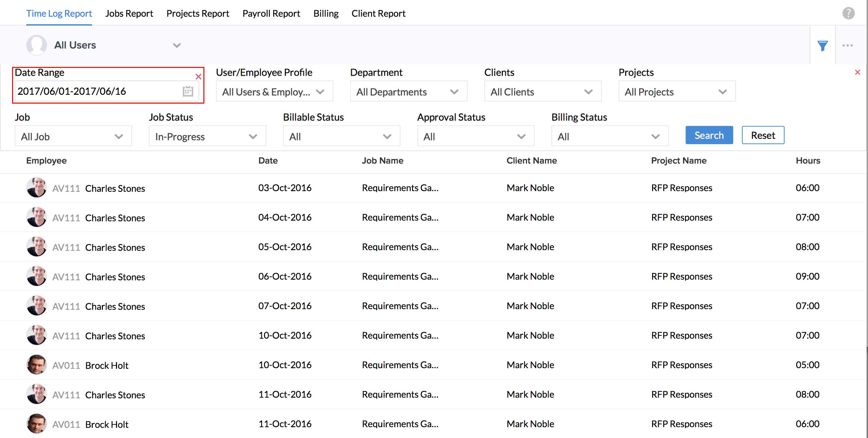The image size is (868, 438).
Task: Close the filter panel with the right red X
Action: (x=857, y=72)
